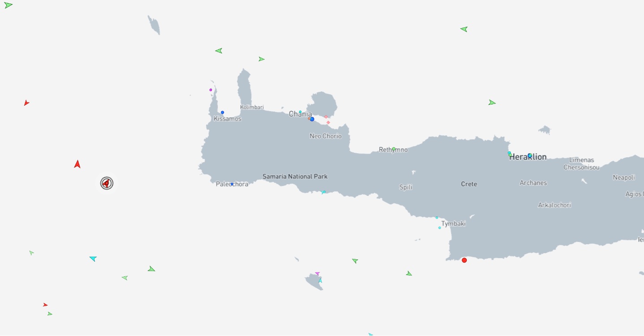Select the green vessel at the top right
644x336 pixels.
pos(464,29)
